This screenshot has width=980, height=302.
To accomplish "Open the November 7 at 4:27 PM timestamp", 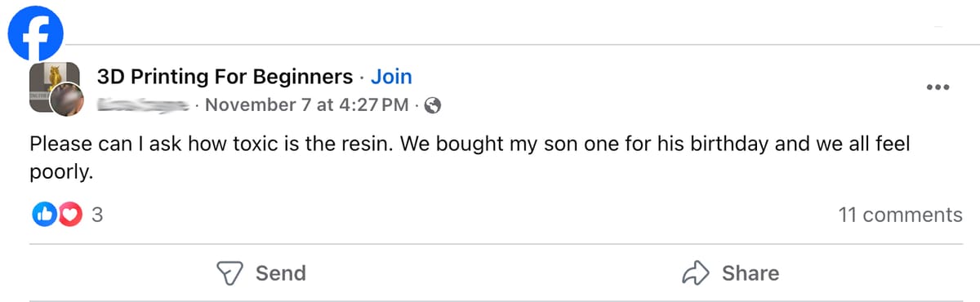I will (x=307, y=105).
